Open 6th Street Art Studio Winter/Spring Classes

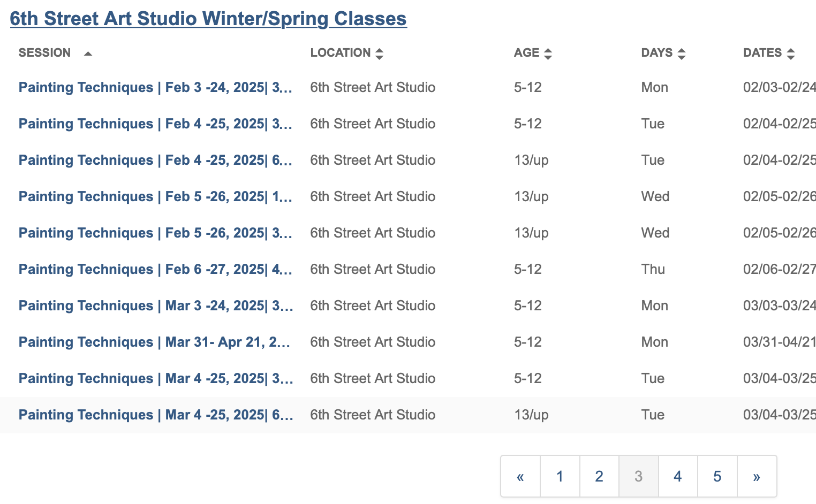coord(208,19)
